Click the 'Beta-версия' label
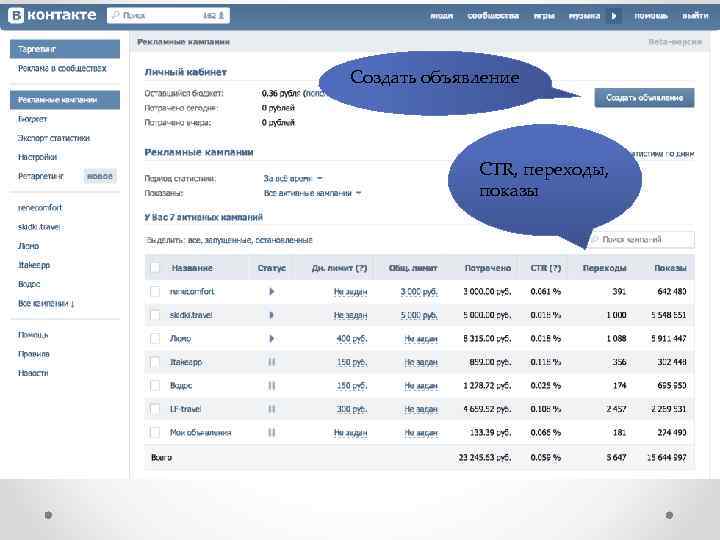The width and height of the screenshot is (720, 540). [x=675, y=42]
